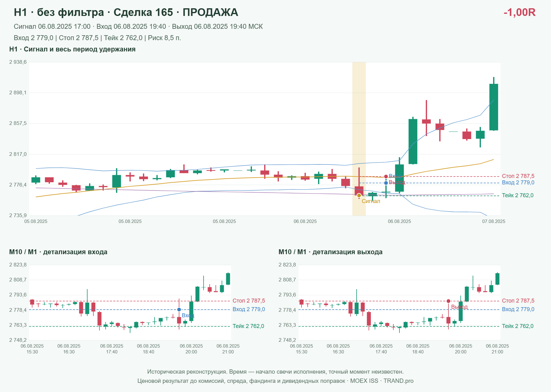Click the 'MOEX ISS · TRAND.pro' footer text
Image resolution: width=551 pixels, height=392 pixels.
382,381
